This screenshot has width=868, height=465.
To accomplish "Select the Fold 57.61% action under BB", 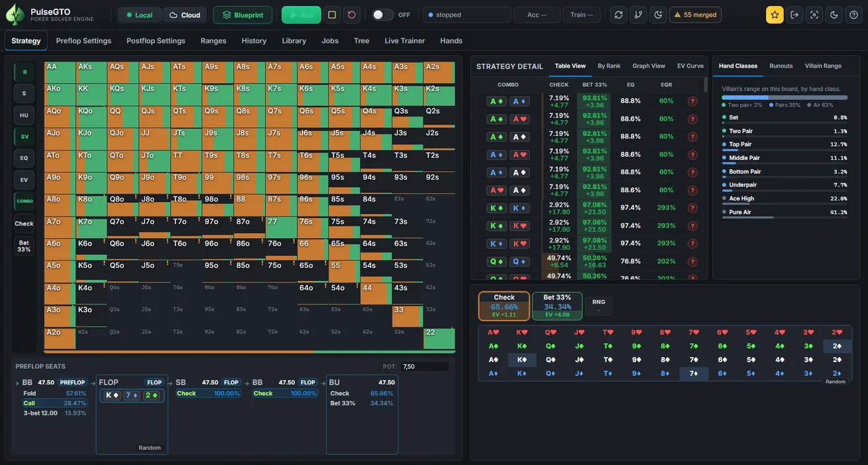I will [55, 393].
